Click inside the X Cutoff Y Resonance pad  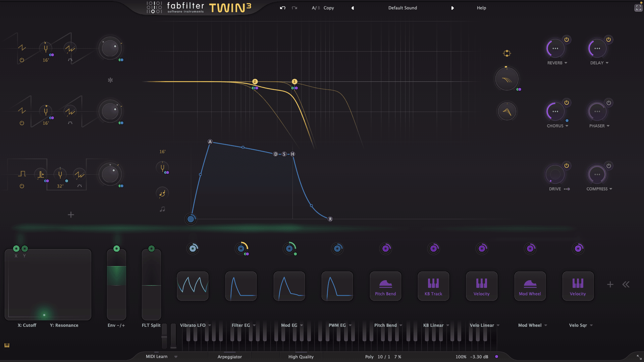(x=49, y=285)
